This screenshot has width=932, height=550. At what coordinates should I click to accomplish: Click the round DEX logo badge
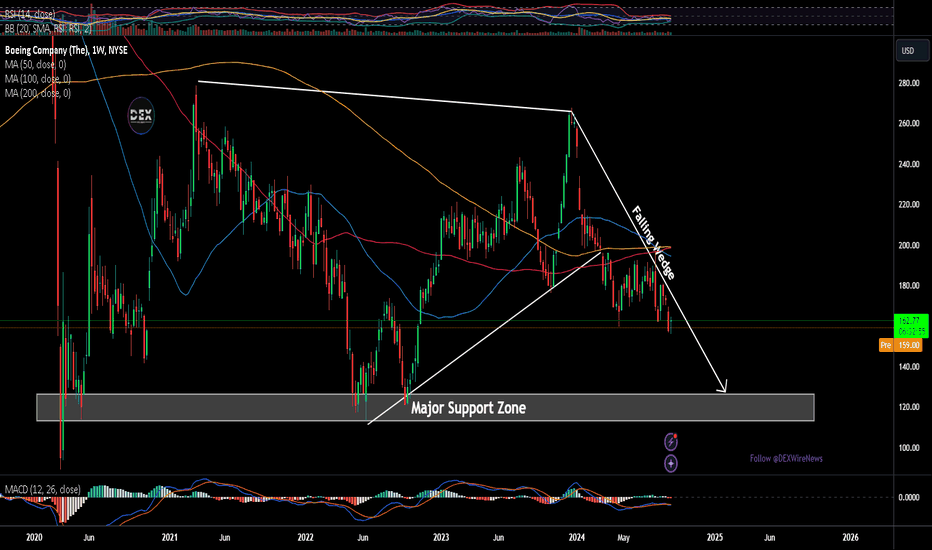pyautogui.click(x=141, y=115)
